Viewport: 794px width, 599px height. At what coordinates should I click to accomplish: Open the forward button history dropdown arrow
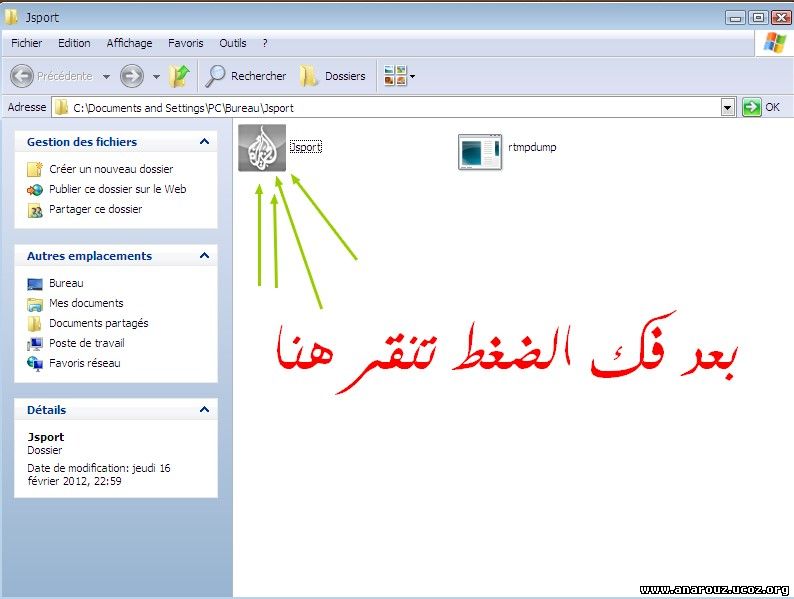click(156, 76)
